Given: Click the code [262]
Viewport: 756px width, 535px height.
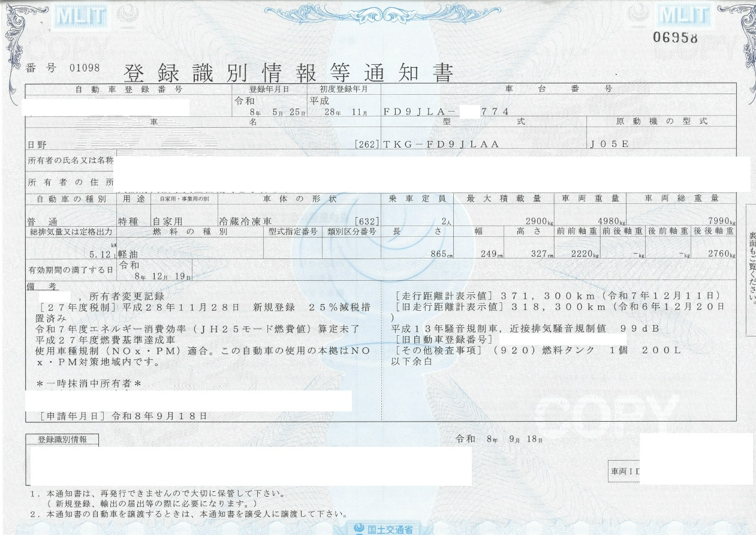Looking at the screenshot, I should (x=366, y=145).
